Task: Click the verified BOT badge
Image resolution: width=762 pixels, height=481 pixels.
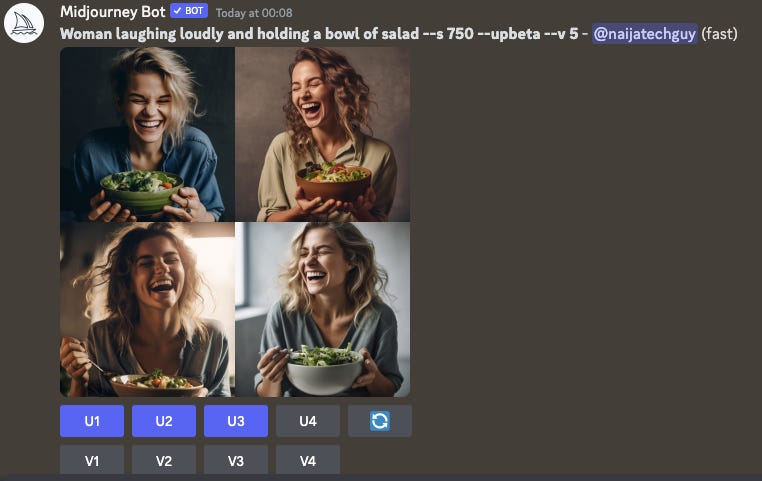Action: (x=189, y=11)
